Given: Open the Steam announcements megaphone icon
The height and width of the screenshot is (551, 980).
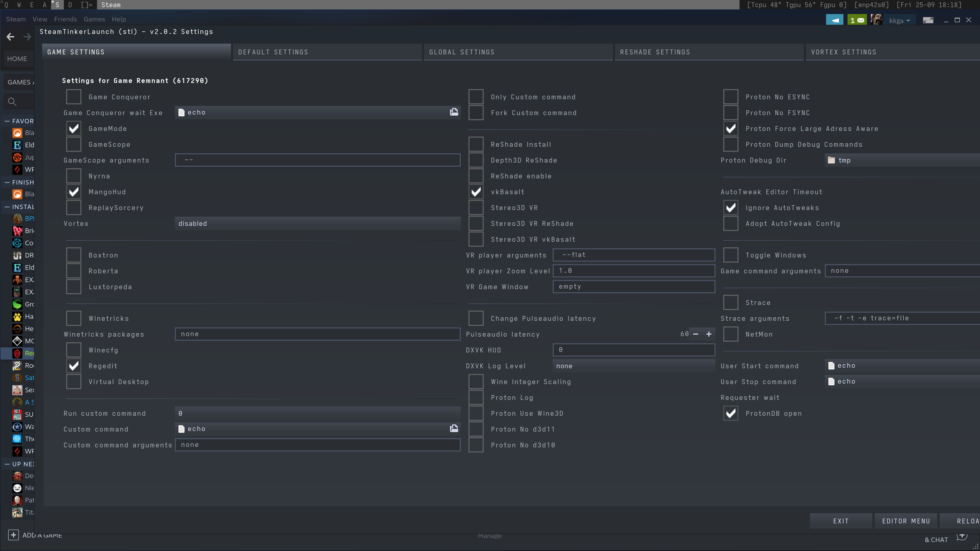Looking at the screenshot, I should pos(835,19).
